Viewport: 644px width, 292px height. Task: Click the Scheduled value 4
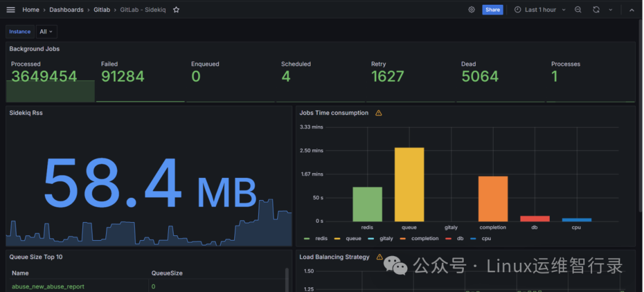pyautogui.click(x=286, y=76)
